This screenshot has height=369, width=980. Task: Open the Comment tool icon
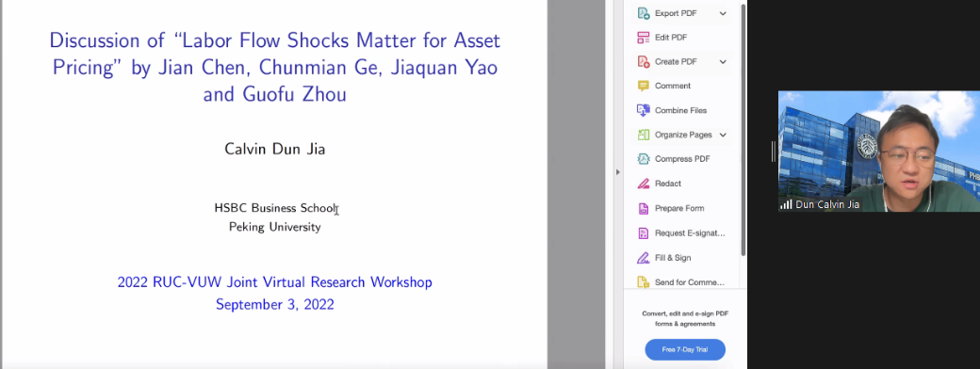(x=643, y=86)
